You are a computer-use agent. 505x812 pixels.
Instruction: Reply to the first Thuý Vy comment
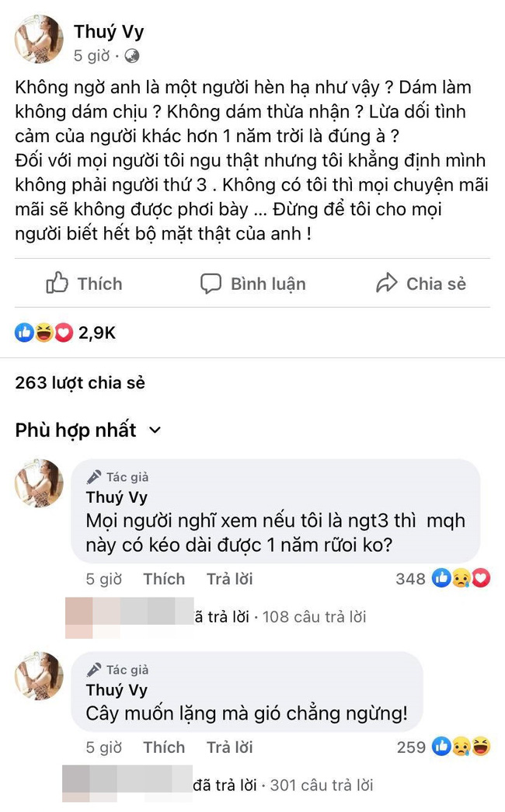point(229,579)
